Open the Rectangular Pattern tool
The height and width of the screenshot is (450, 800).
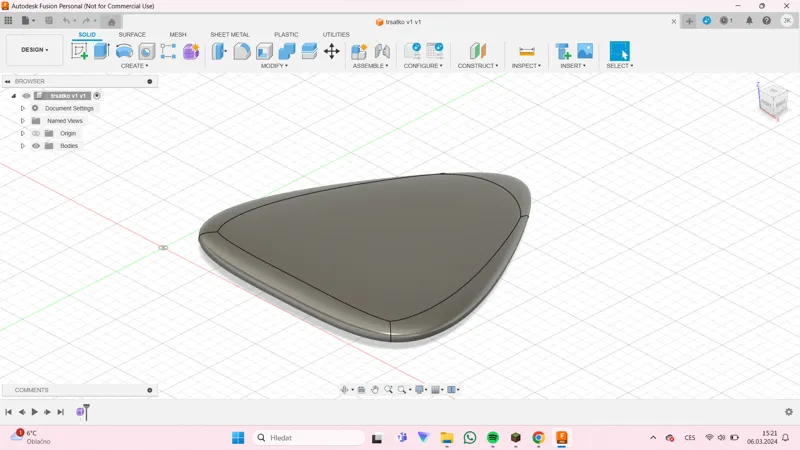point(168,51)
